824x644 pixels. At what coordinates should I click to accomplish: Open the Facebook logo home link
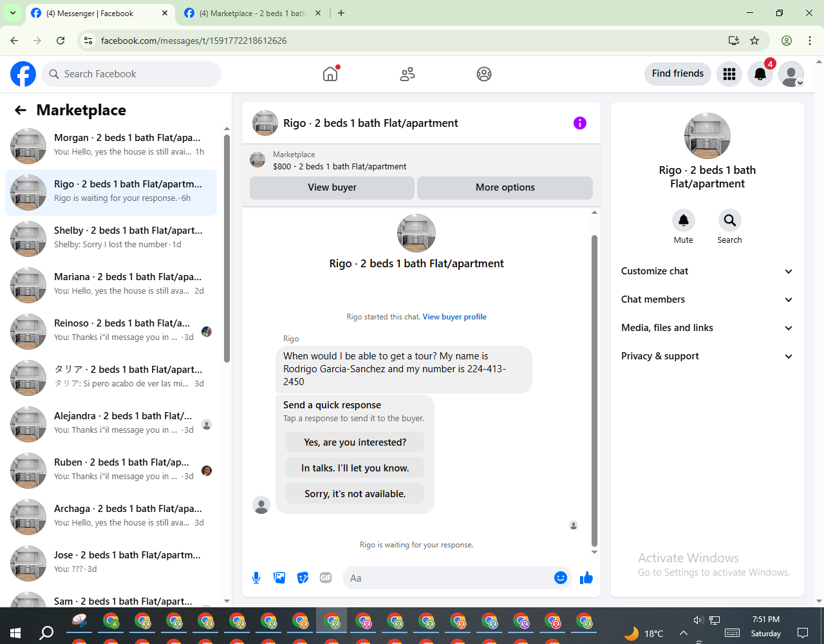click(x=23, y=74)
